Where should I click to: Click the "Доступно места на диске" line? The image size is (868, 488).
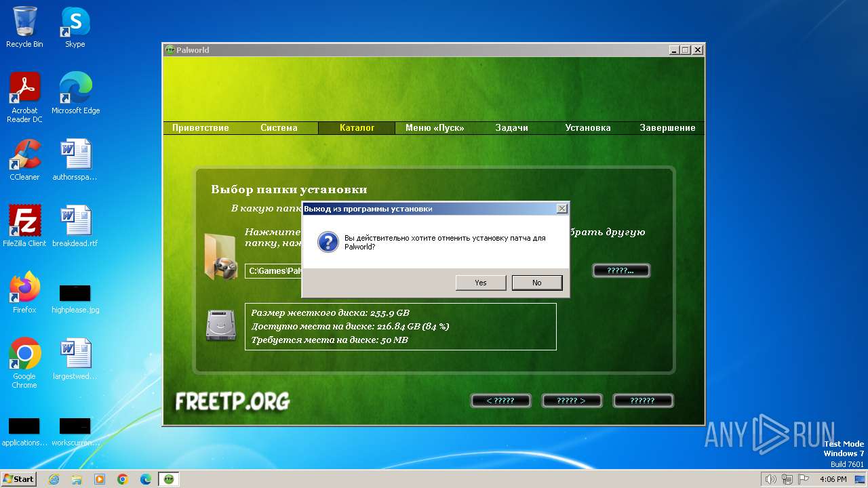tap(350, 327)
